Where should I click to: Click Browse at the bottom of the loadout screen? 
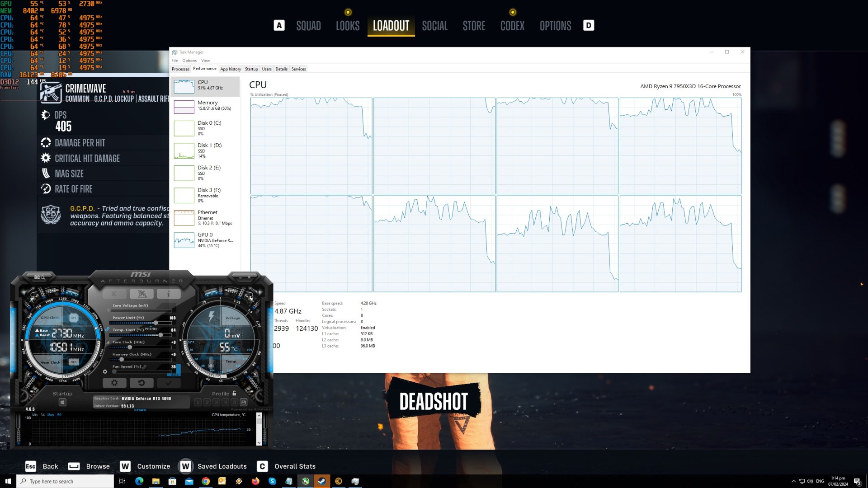click(x=98, y=466)
